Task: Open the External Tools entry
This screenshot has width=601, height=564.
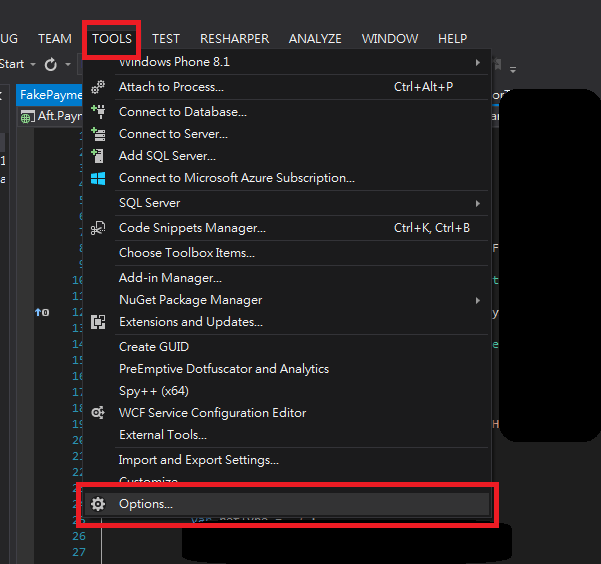Action: click(x=162, y=435)
